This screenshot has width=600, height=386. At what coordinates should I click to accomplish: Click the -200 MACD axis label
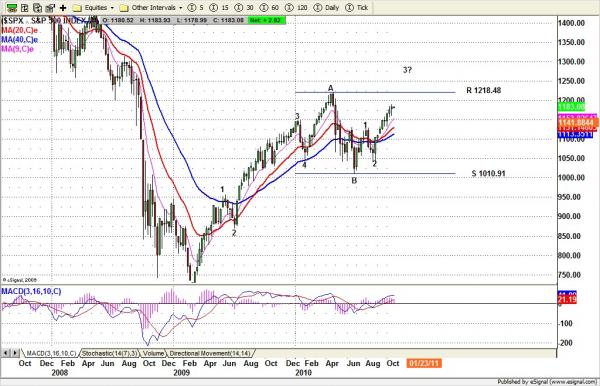pos(565,343)
